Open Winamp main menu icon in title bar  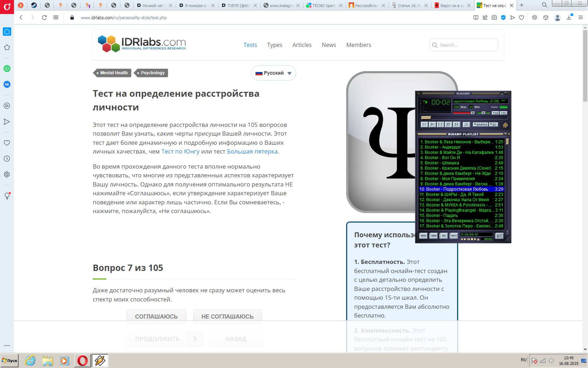tap(419, 94)
